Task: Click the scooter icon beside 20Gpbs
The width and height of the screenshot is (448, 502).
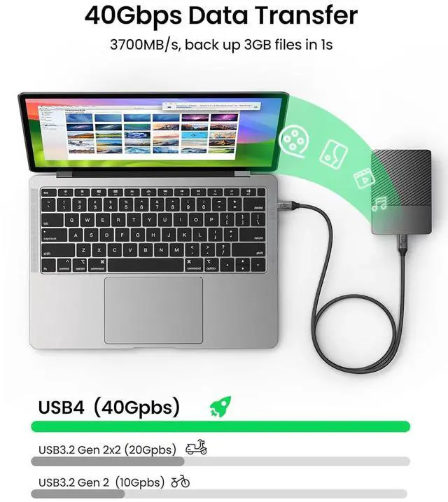Action: click(x=196, y=447)
